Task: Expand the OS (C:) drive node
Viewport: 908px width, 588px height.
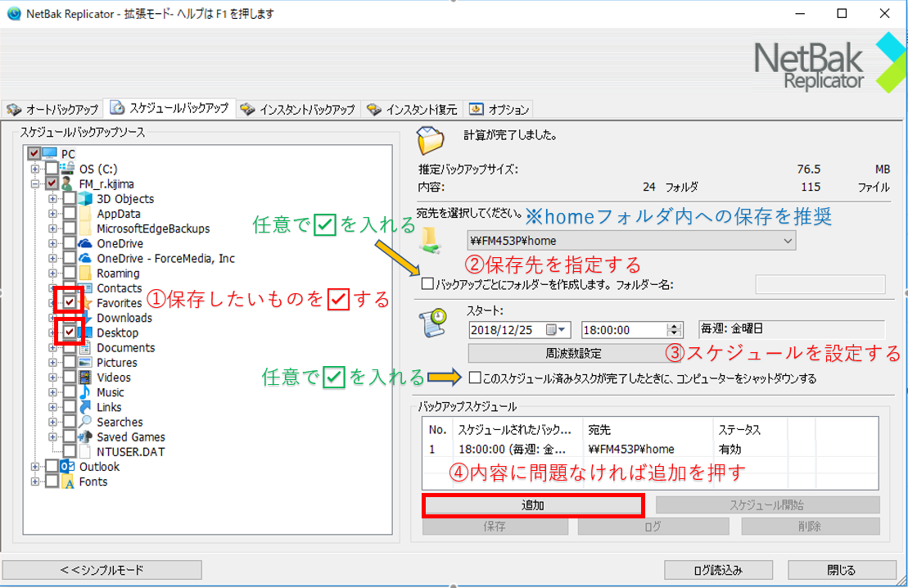Action: click(x=35, y=169)
